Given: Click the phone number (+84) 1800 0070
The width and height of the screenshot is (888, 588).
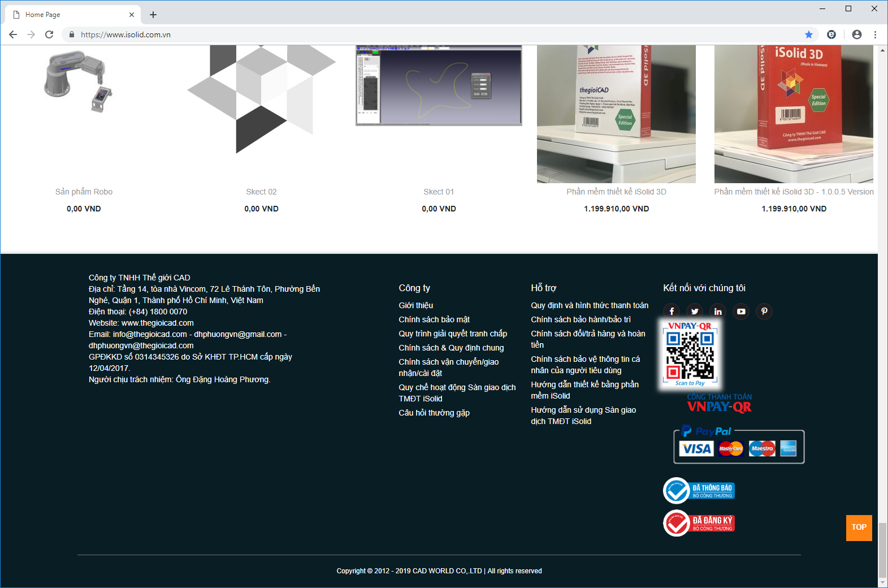Looking at the screenshot, I should pos(158,312).
